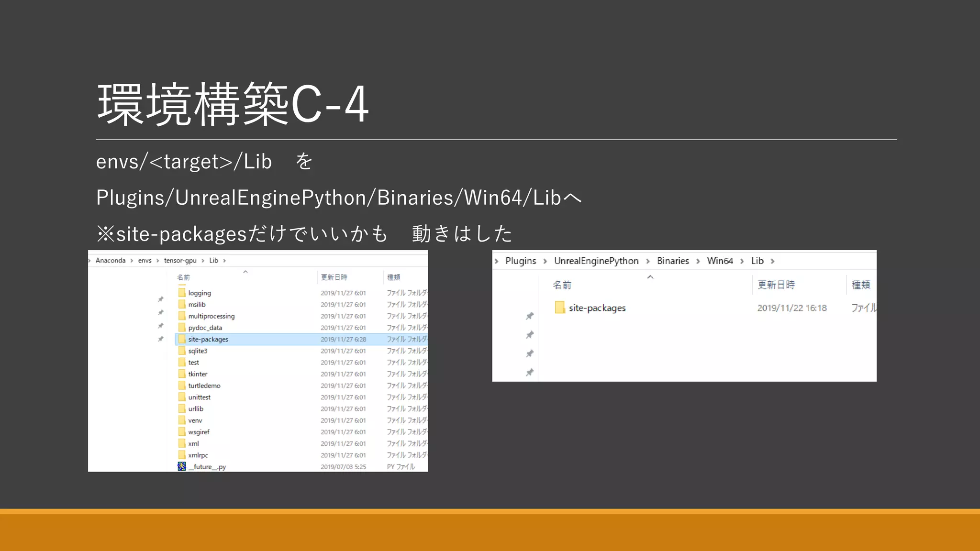
Task: Click the 'site-packages' name in Plugins window
Action: click(x=597, y=308)
